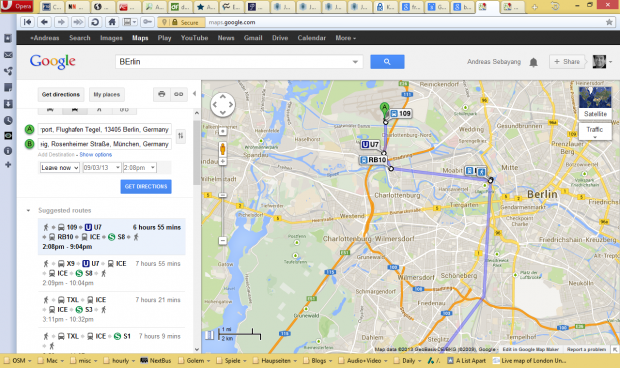Open the 09/03/13 date dropdown

(102, 168)
